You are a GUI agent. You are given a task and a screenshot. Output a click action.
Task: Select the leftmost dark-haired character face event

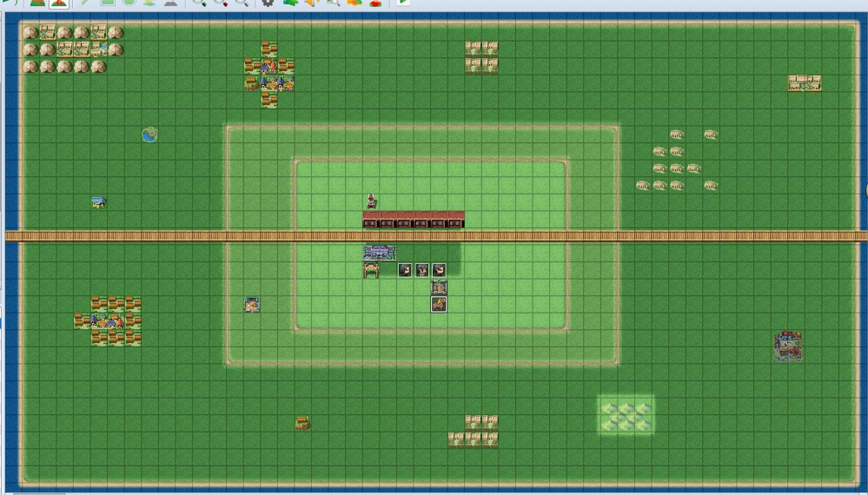pos(405,270)
